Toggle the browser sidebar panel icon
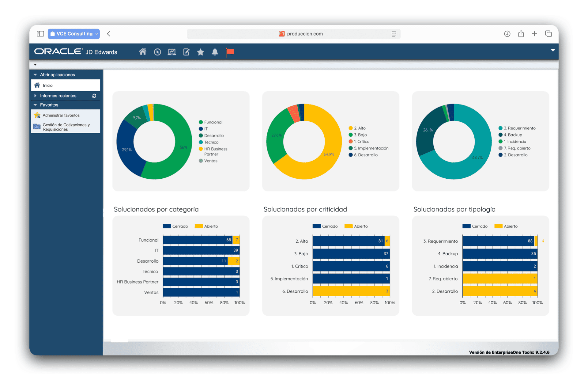The height and width of the screenshot is (380, 588). (x=40, y=34)
